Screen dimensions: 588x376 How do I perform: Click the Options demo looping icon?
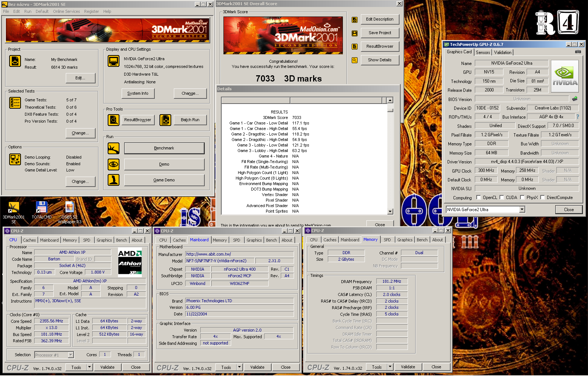(15, 159)
